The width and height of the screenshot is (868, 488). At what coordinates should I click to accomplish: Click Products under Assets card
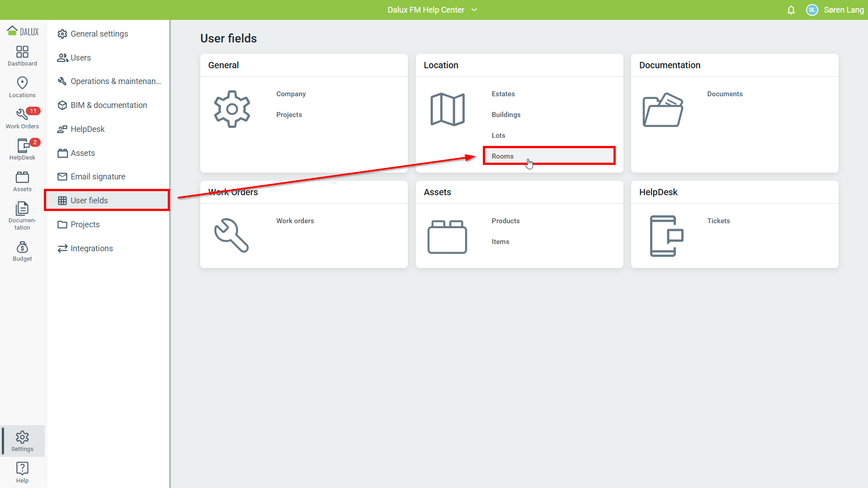pyautogui.click(x=505, y=221)
